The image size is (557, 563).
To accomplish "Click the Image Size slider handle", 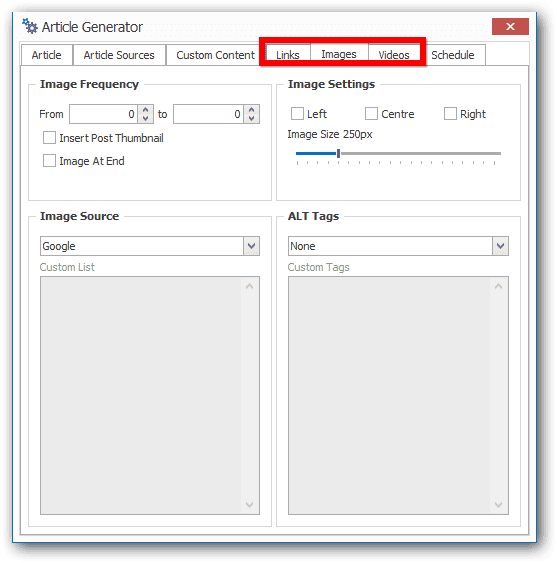I will (x=338, y=153).
